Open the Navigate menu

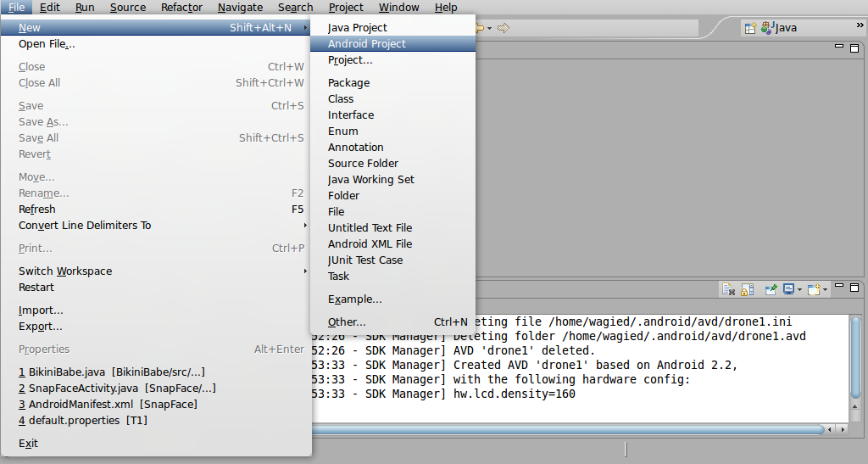click(240, 7)
